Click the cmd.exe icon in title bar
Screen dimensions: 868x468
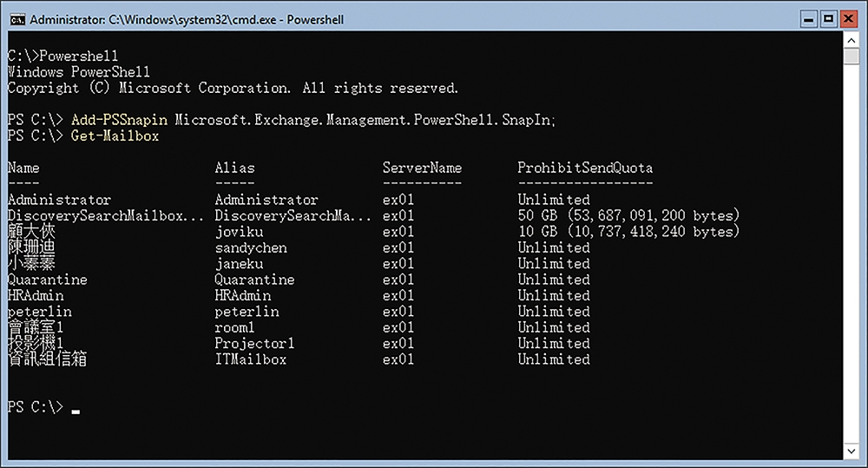pyautogui.click(x=17, y=20)
